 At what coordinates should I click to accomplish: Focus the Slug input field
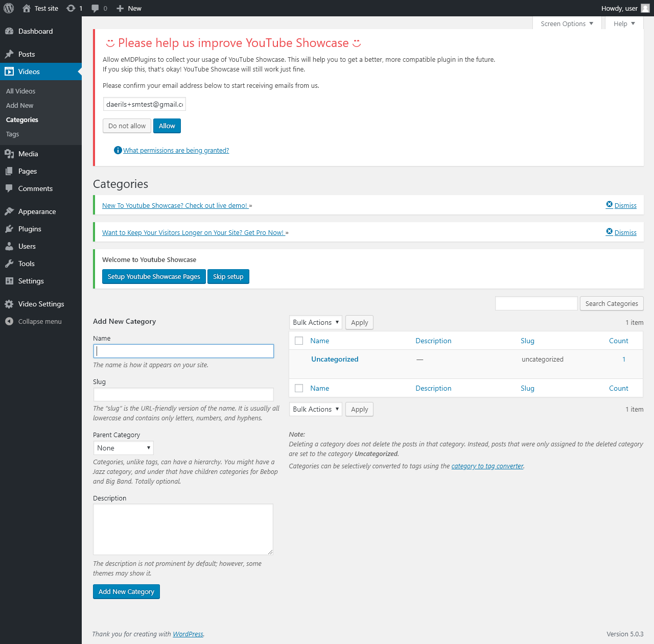click(x=183, y=394)
